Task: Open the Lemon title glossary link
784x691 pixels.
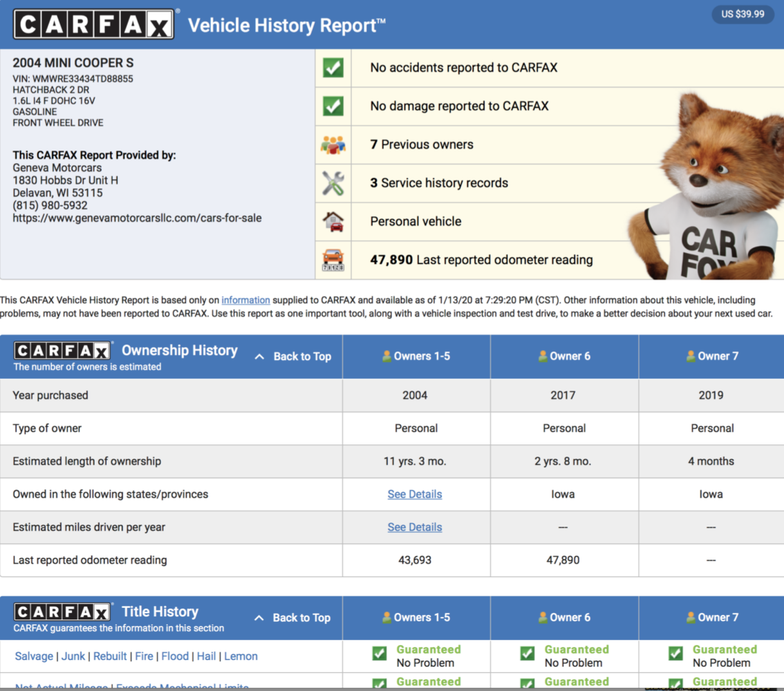Action: coord(241,656)
